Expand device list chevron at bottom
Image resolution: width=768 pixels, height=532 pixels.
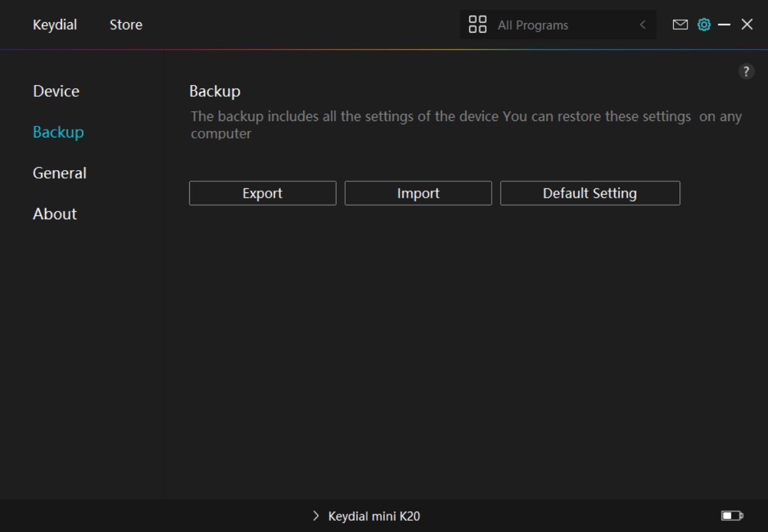(x=316, y=516)
